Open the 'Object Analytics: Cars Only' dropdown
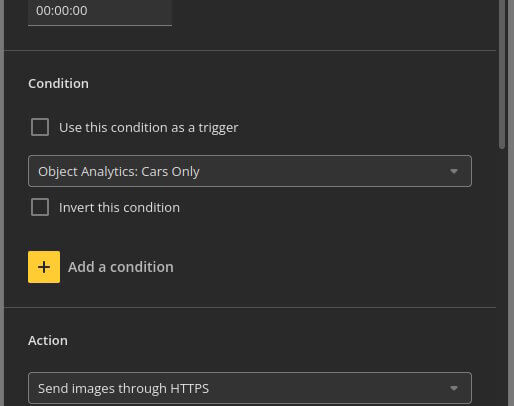This screenshot has height=406, width=514. (250, 171)
